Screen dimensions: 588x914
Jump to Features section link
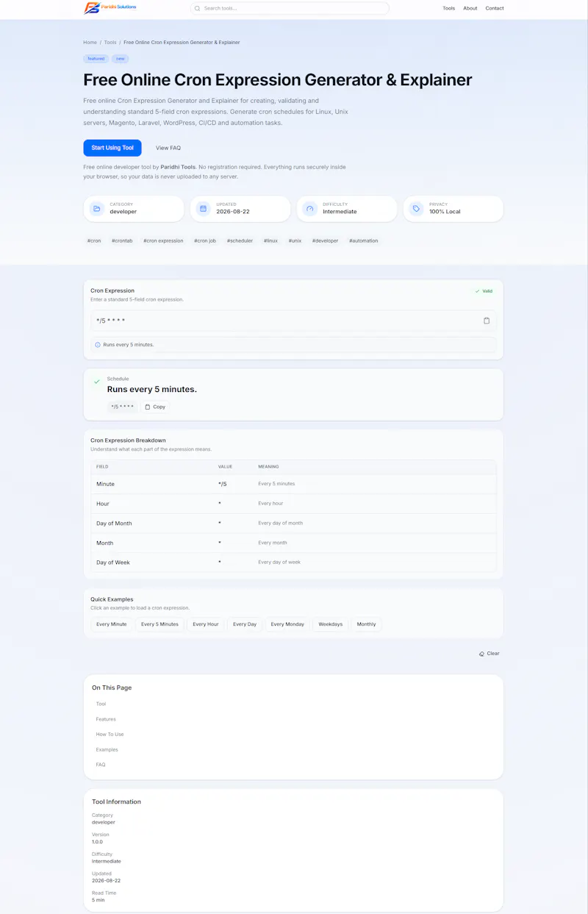[x=106, y=719]
